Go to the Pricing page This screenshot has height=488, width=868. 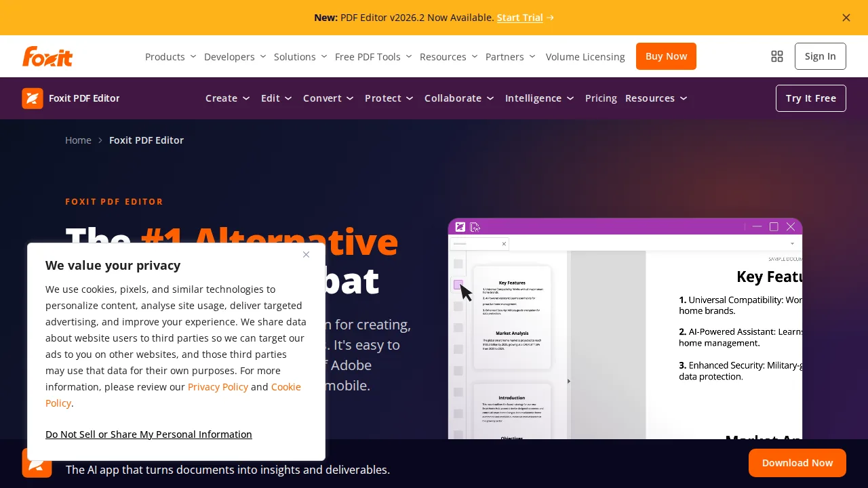click(601, 98)
